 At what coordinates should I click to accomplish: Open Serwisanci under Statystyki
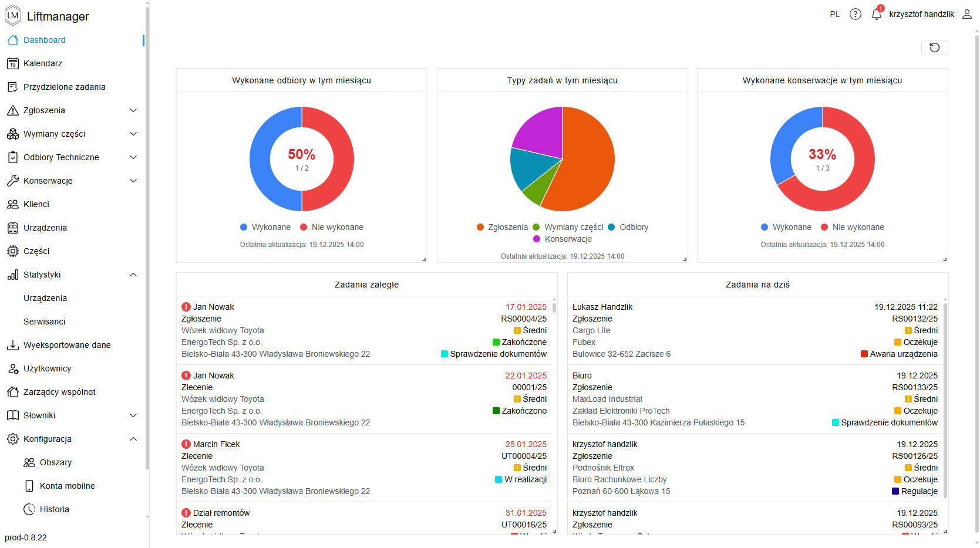pyautogui.click(x=45, y=322)
